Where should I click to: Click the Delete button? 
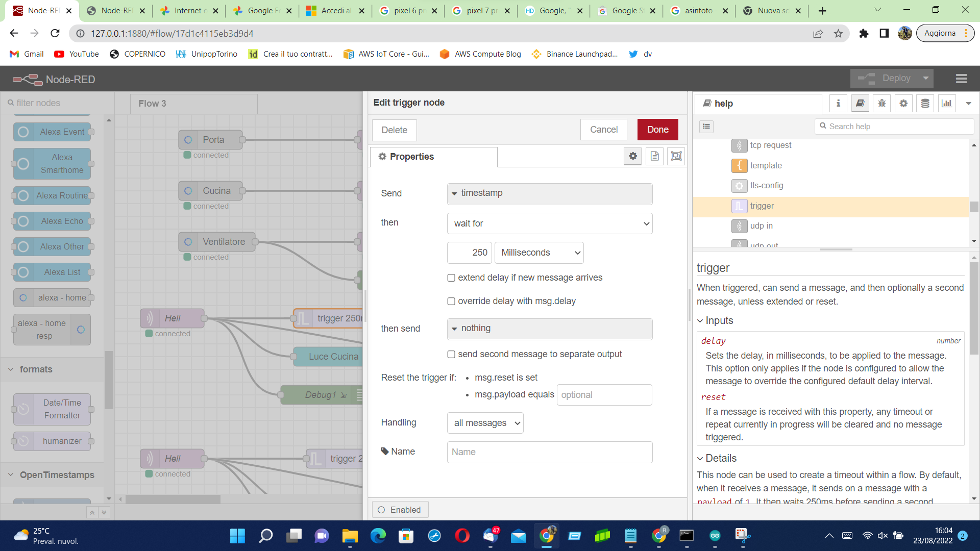[x=394, y=130]
